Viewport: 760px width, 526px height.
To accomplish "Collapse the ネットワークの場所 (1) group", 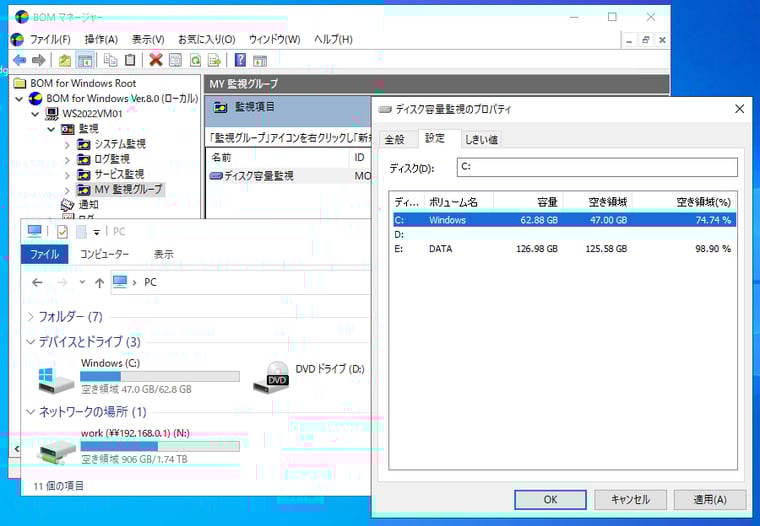I will pyautogui.click(x=31, y=412).
